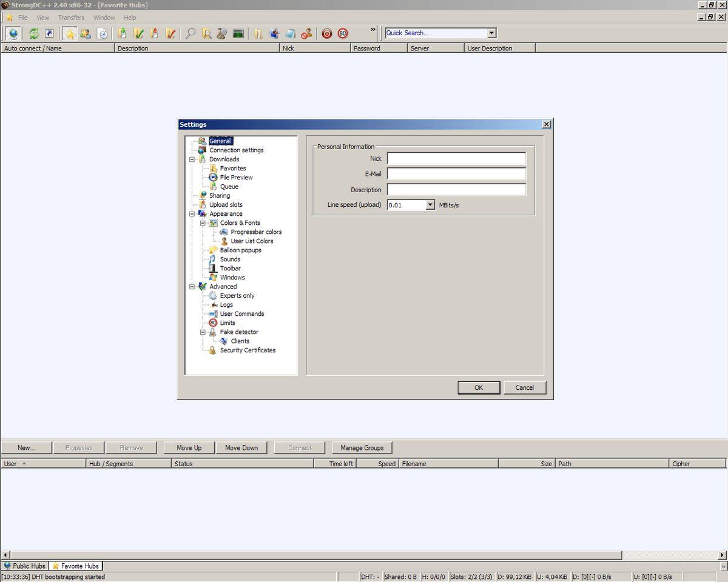The width and height of the screenshot is (728, 582).
Task: Click the Search magnifier toolbar icon
Action: click(190, 33)
